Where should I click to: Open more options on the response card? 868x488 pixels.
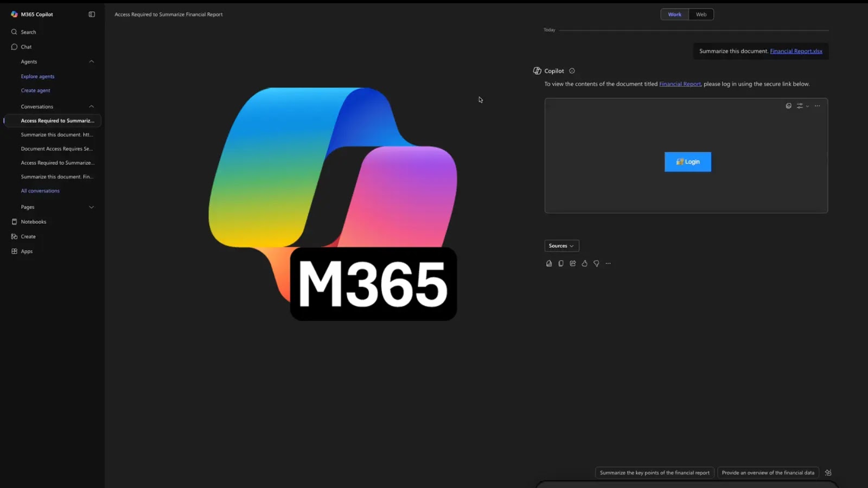coord(608,263)
